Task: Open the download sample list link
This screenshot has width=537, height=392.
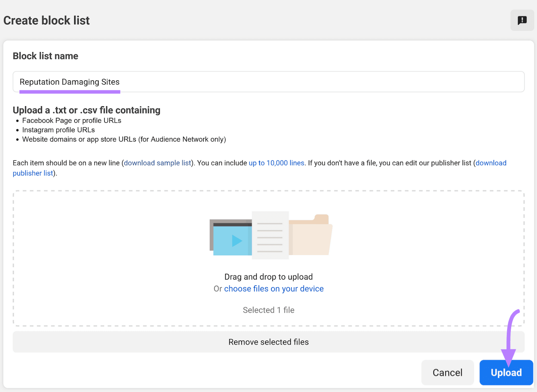Action: tap(157, 163)
